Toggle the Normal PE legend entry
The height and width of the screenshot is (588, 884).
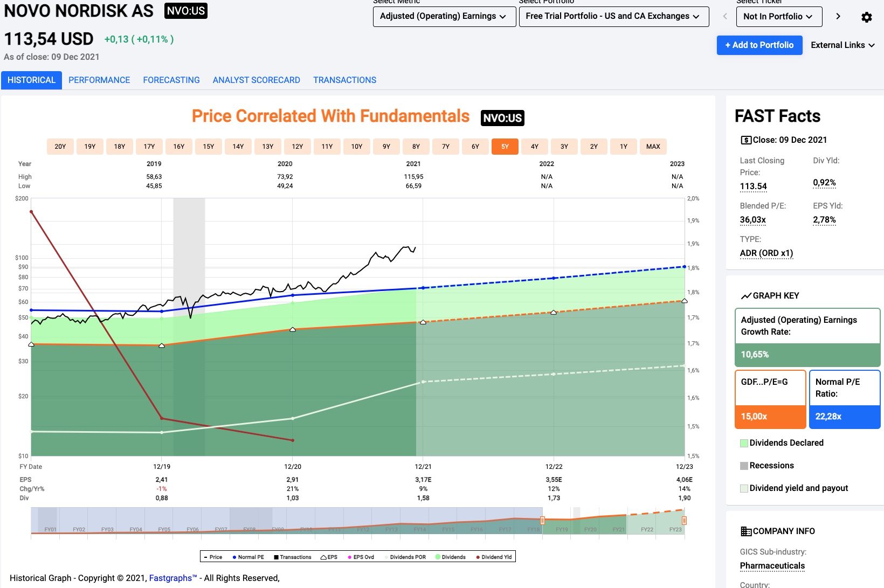click(248, 557)
